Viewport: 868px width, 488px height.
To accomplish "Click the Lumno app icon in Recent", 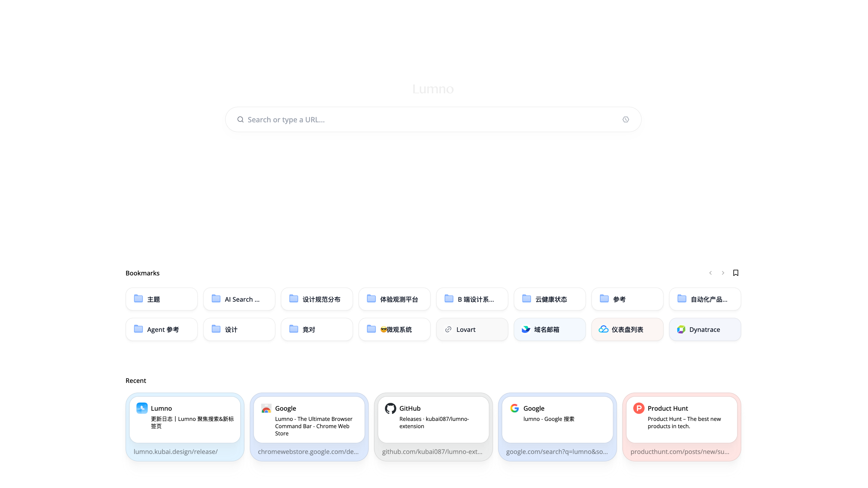I will [x=142, y=408].
